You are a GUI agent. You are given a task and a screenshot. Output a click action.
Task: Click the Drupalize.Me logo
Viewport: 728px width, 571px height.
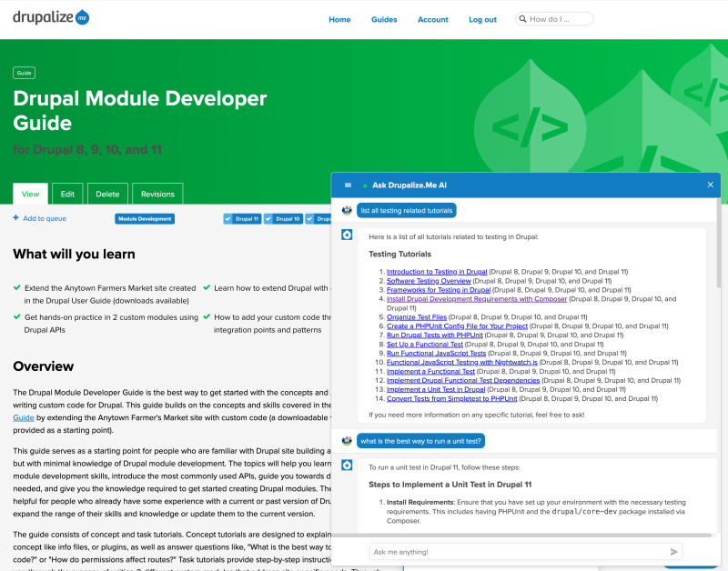[x=51, y=17]
